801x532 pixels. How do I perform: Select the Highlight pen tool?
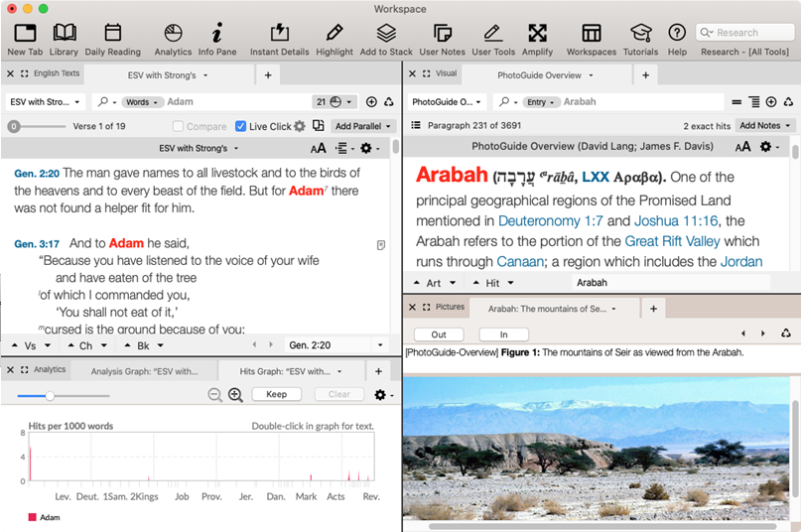pyautogui.click(x=334, y=34)
